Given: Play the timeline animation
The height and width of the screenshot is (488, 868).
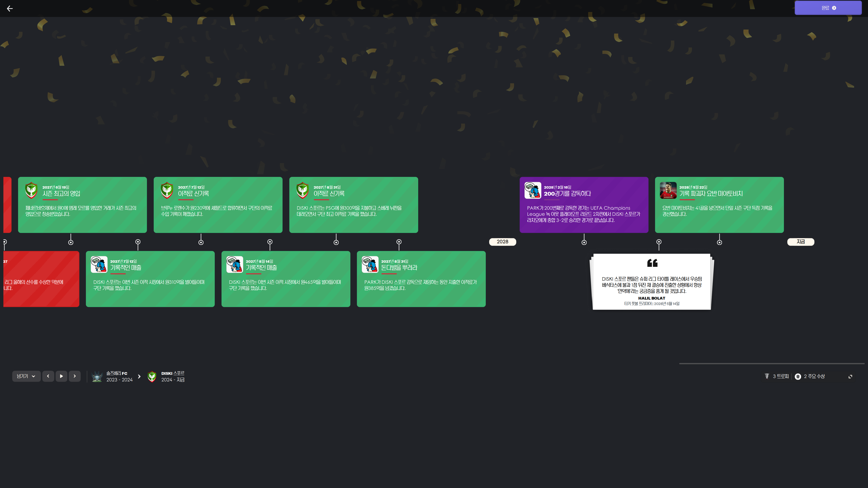Looking at the screenshot, I should pos(61,376).
